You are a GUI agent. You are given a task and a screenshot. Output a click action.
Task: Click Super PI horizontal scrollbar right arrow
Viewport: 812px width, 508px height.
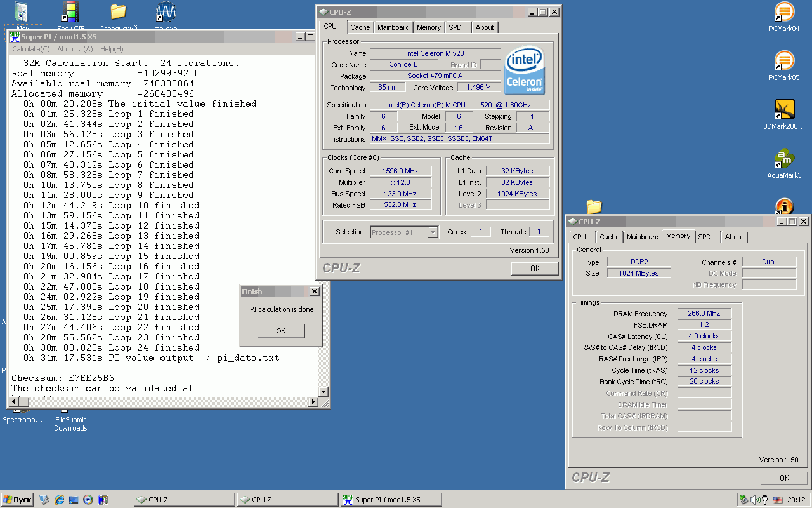(313, 403)
